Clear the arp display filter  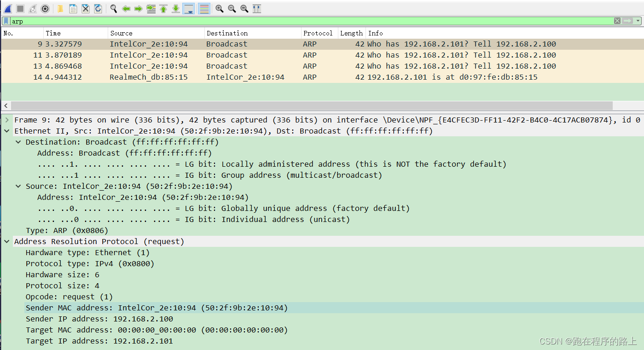(617, 21)
